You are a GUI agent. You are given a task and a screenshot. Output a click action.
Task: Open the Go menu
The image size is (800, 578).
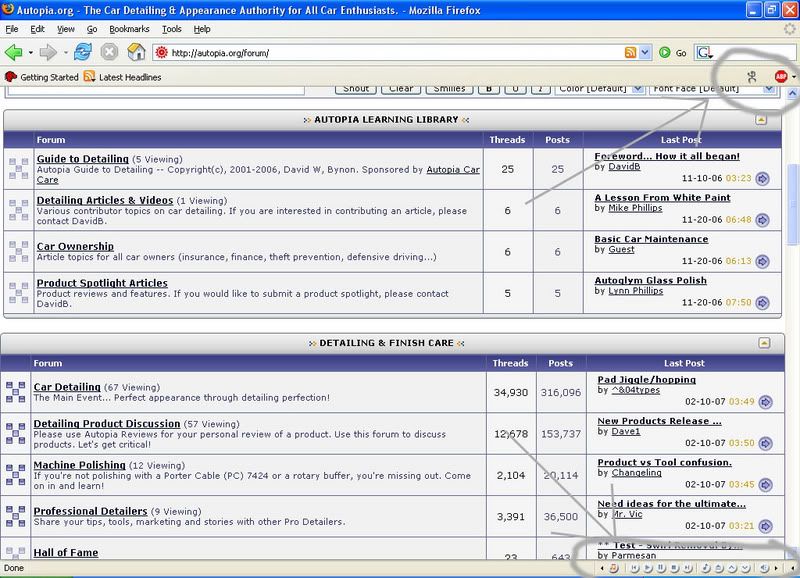[92, 29]
